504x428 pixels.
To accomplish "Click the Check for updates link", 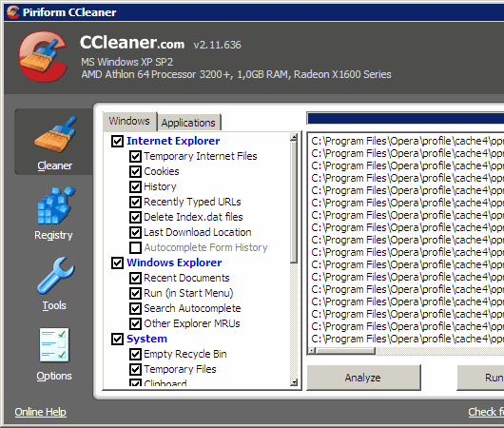I will (486, 412).
